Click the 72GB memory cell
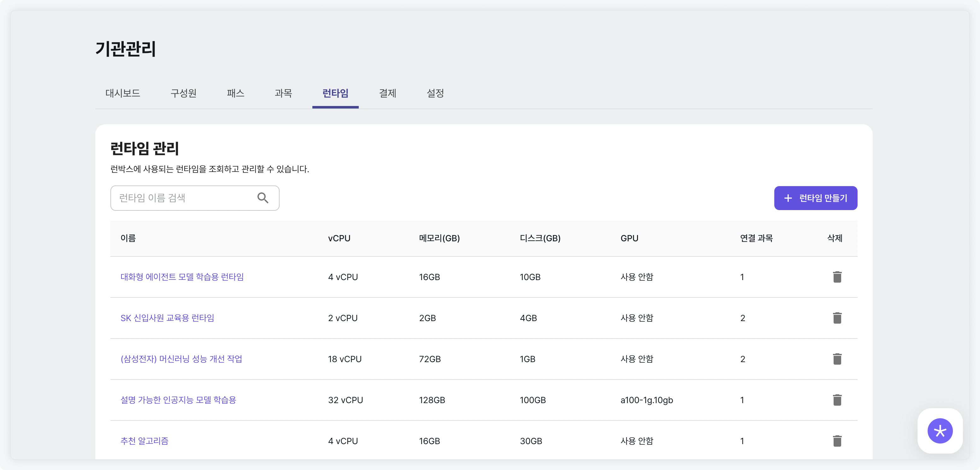This screenshot has height=470, width=980. point(430,359)
